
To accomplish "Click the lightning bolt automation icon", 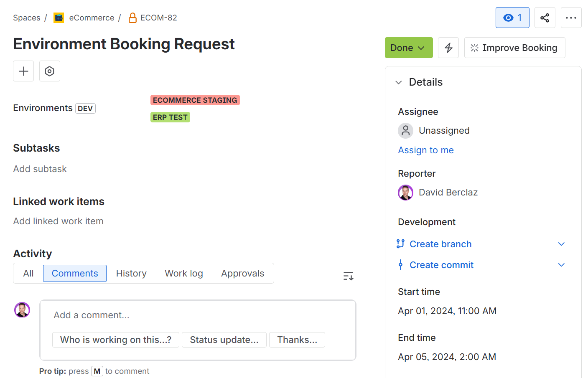I will point(448,48).
